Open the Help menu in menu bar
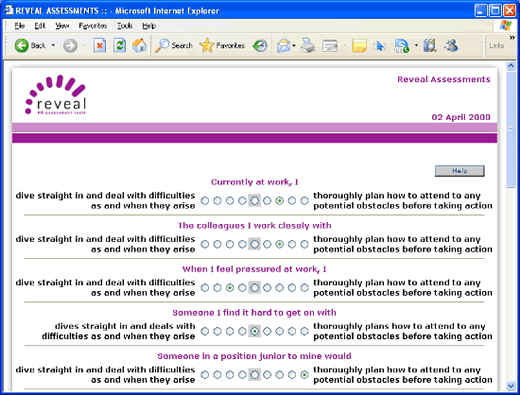The image size is (520, 395). (149, 26)
